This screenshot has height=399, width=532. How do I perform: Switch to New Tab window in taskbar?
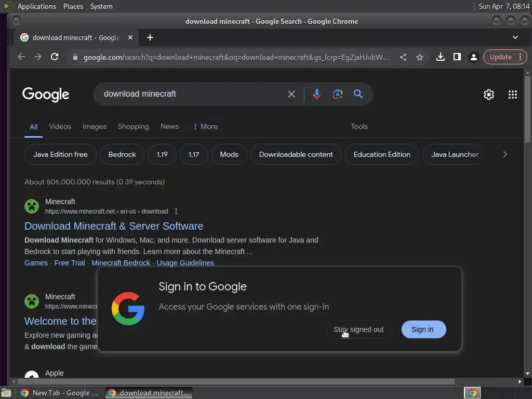[x=60, y=393]
